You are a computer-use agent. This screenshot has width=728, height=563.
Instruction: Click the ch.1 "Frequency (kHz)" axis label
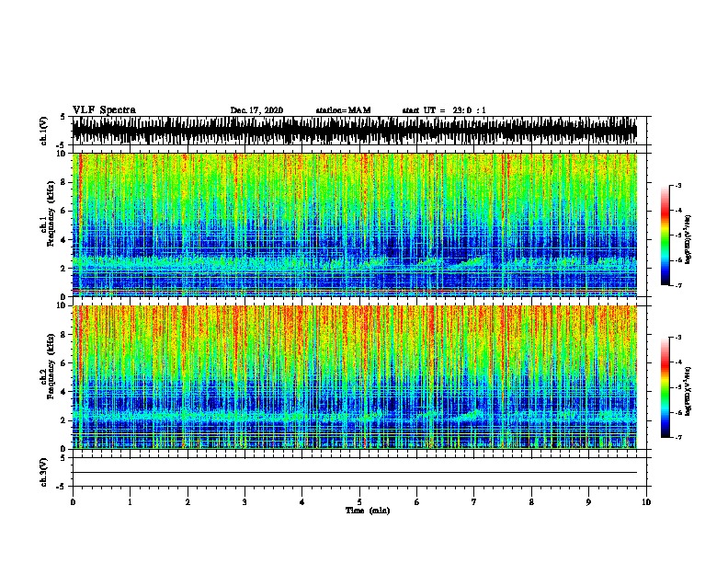pyautogui.click(x=51, y=214)
